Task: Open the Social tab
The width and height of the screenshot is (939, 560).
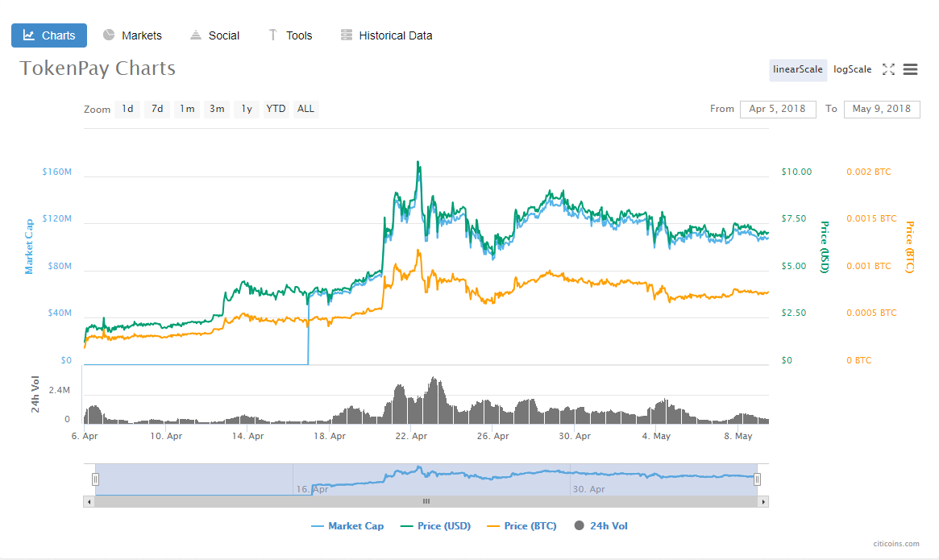Action: tap(215, 35)
